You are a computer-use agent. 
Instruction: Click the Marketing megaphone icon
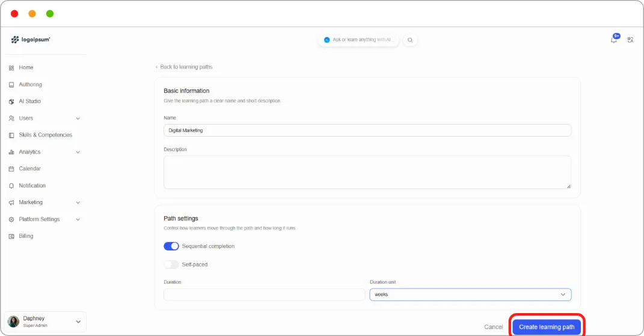tap(11, 203)
